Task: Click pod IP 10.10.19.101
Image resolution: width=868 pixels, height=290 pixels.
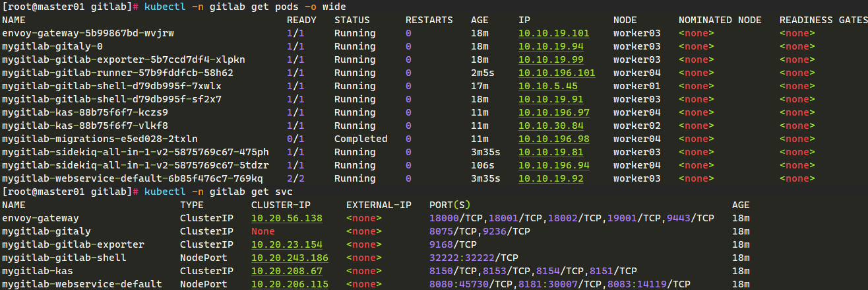Action: pyautogui.click(x=554, y=33)
